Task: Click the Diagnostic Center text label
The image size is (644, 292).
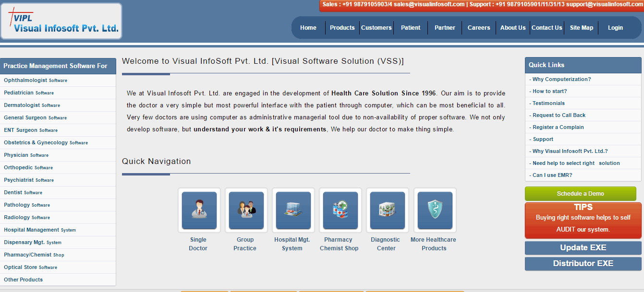Action: pos(386,244)
